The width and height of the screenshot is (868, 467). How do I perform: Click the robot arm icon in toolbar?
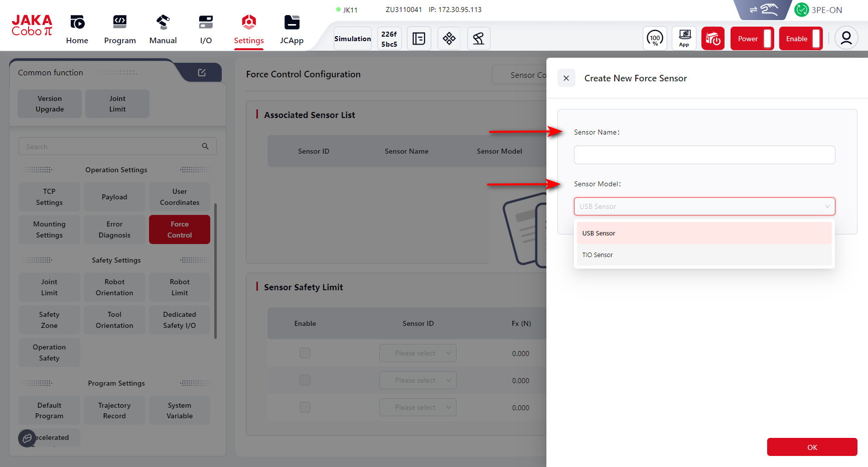click(x=478, y=39)
